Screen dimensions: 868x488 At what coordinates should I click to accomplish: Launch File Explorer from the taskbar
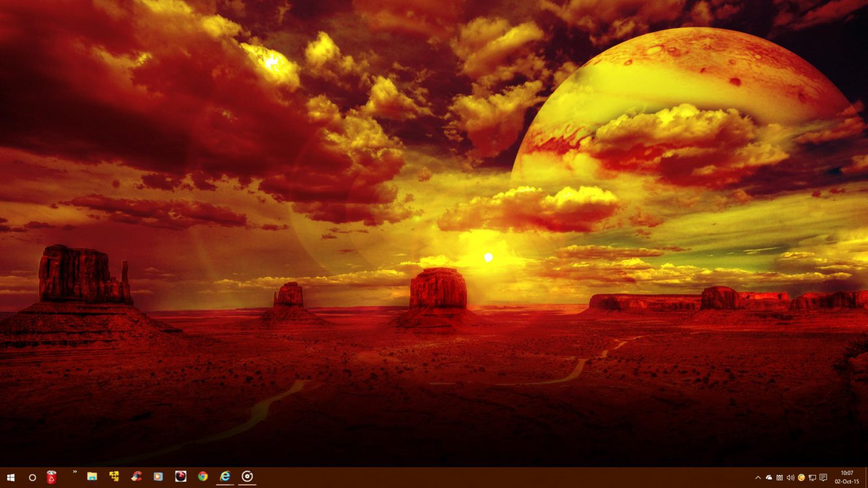(92, 476)
